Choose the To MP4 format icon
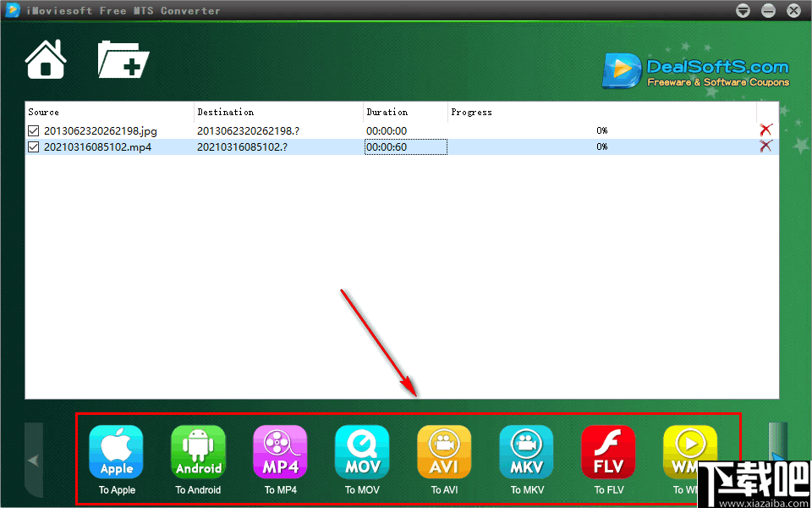The image size is (812, 508). [x=280, y=452]
